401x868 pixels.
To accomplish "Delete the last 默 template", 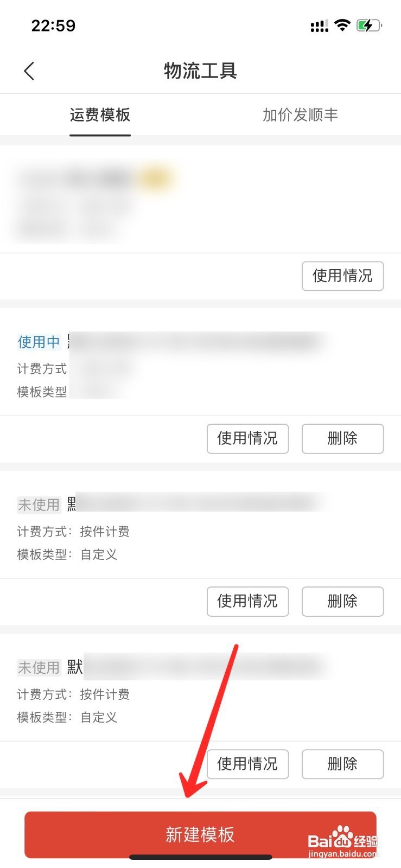I will coord(342,764).
